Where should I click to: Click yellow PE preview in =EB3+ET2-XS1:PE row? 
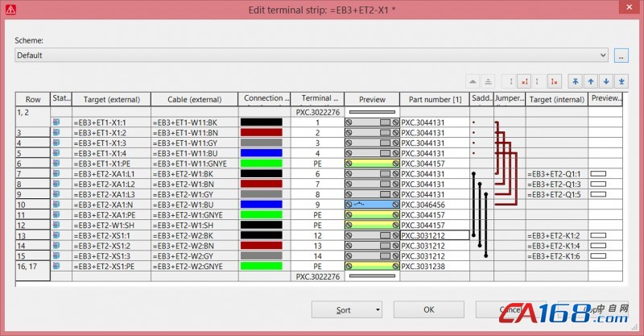pos(372,266)
